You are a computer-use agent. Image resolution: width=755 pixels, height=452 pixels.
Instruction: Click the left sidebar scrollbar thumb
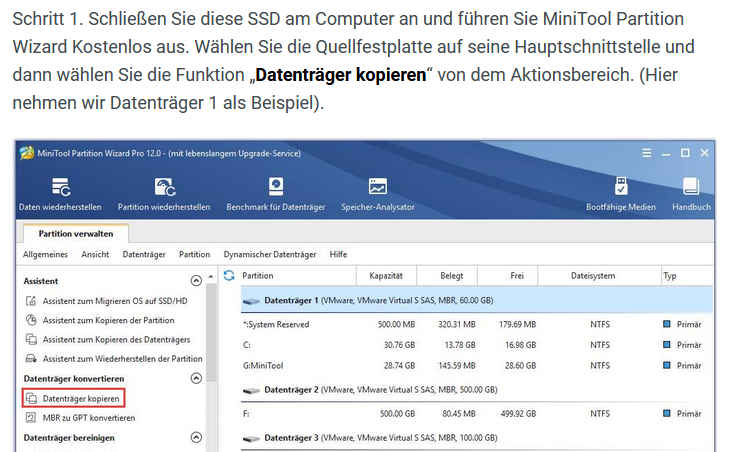click(x=211, y=332)
